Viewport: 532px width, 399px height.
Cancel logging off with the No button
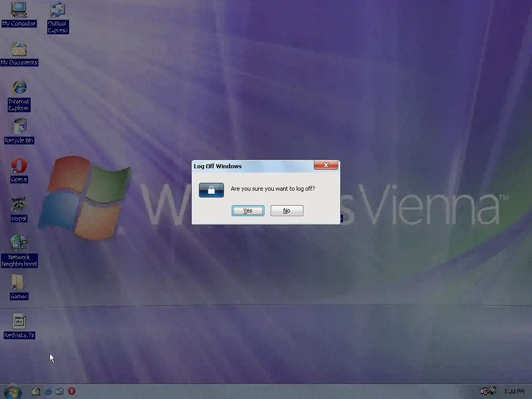(x=287, y=210)
